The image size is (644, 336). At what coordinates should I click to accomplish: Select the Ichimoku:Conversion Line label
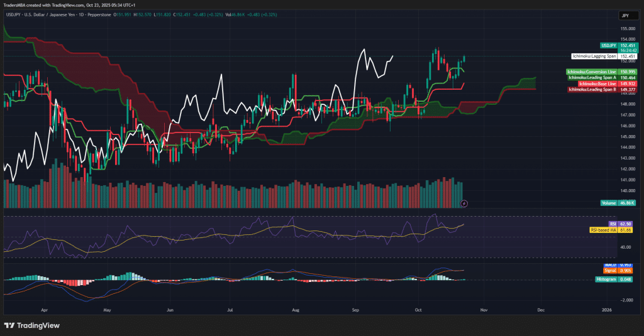coord(601,72)
